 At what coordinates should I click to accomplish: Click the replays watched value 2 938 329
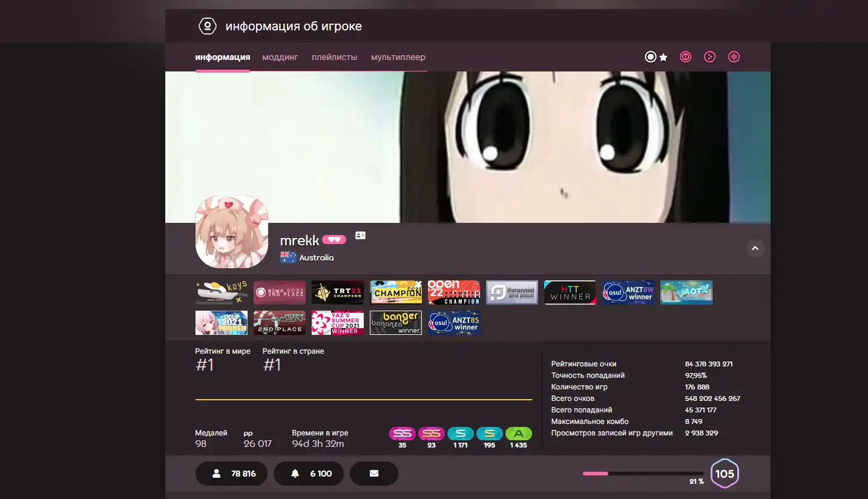click(x=702, y=433)
